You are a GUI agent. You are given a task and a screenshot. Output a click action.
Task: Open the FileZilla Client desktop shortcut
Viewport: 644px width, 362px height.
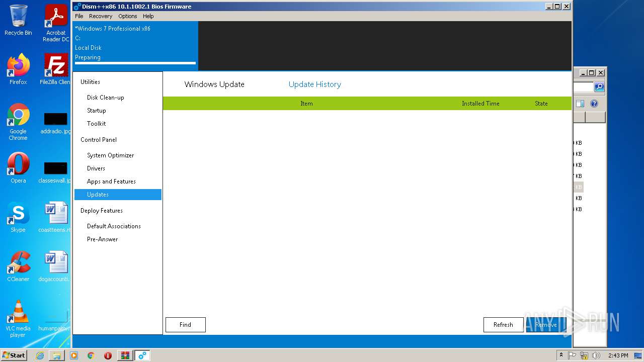click(56, 69)
